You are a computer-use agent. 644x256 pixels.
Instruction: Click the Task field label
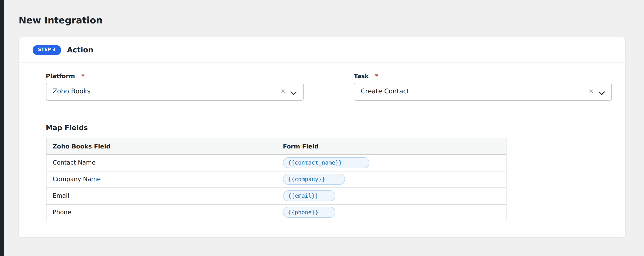pos(361,76)
